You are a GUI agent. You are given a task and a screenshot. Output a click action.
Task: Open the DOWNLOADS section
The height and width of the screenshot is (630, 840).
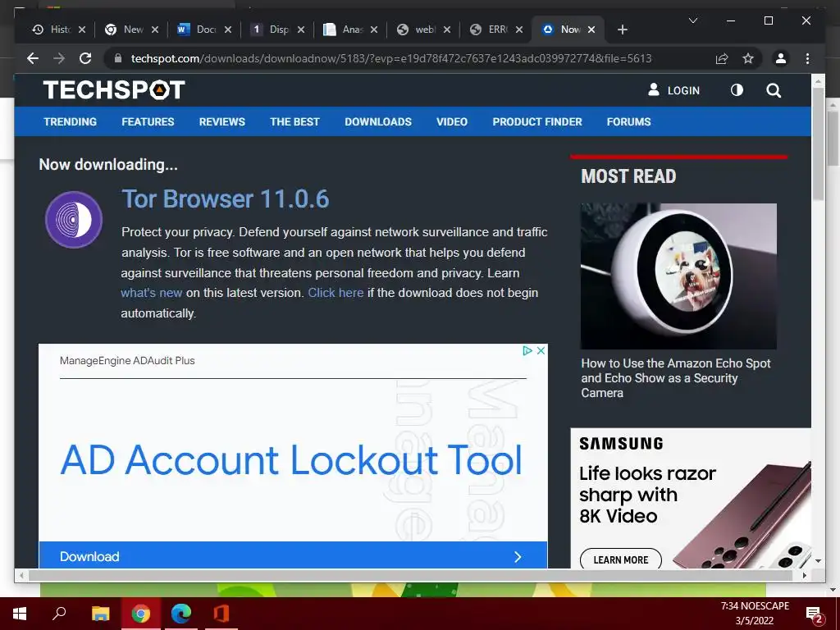(378, 121)
